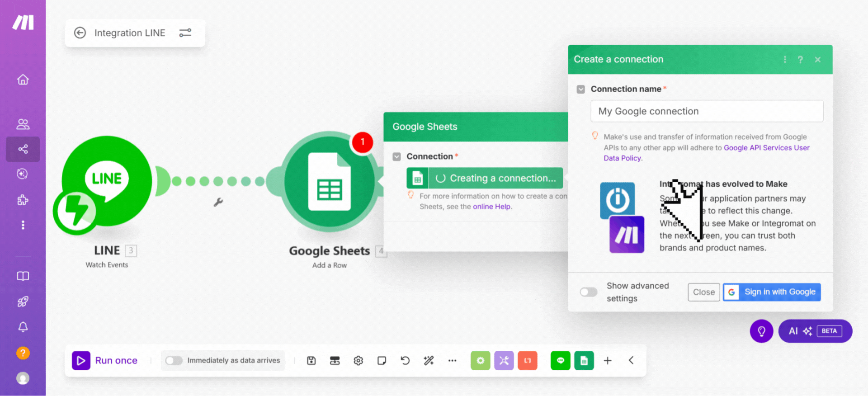Click the Creating a connection field
This screenshot has width=868, height=396.
pos(485,178)
